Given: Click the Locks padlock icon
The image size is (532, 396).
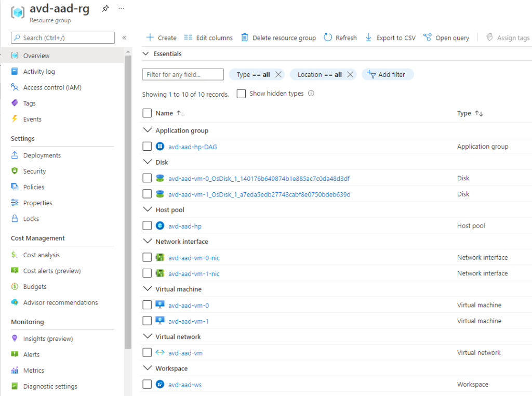Looking at the screenshot, I should [15, 219].
